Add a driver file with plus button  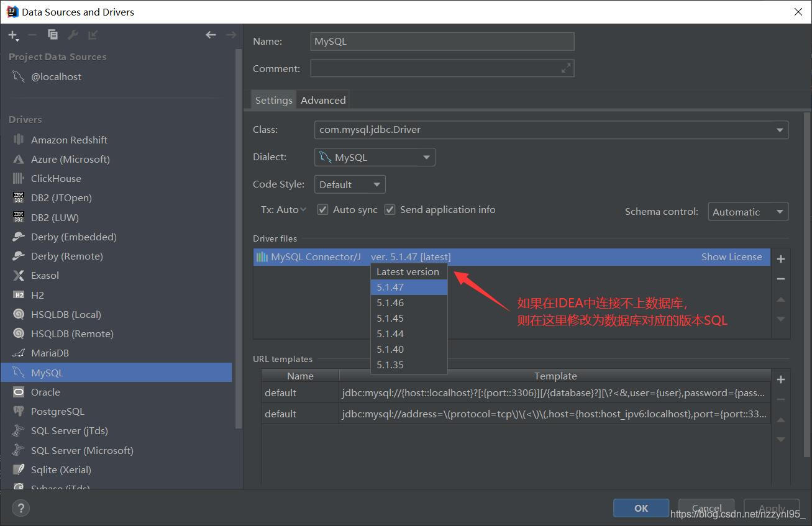coord(781,258)
